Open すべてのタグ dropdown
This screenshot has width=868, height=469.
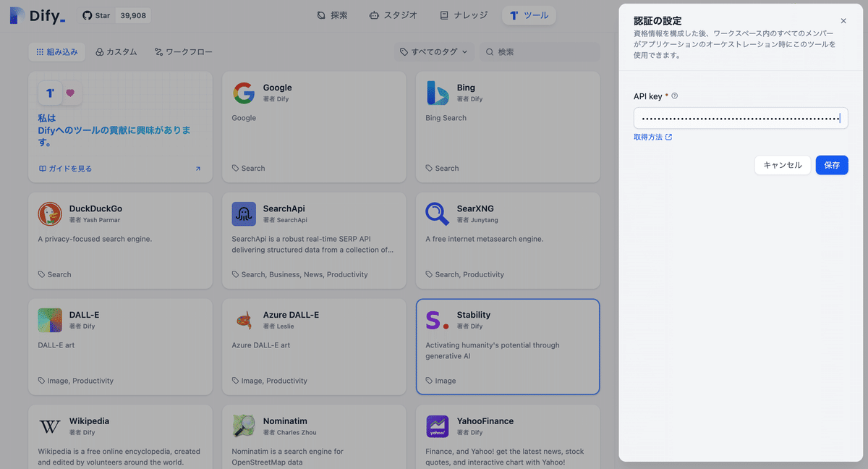coord(435,52)
